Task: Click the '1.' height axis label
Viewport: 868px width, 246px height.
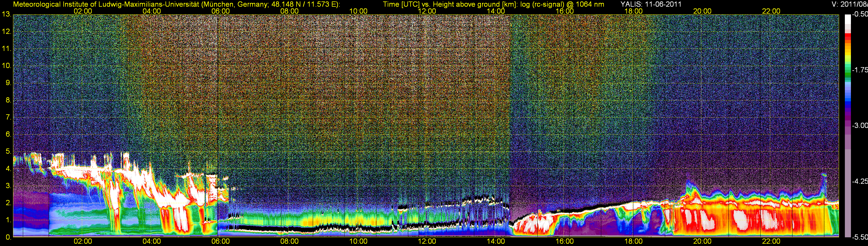Action: pos(8,220)
